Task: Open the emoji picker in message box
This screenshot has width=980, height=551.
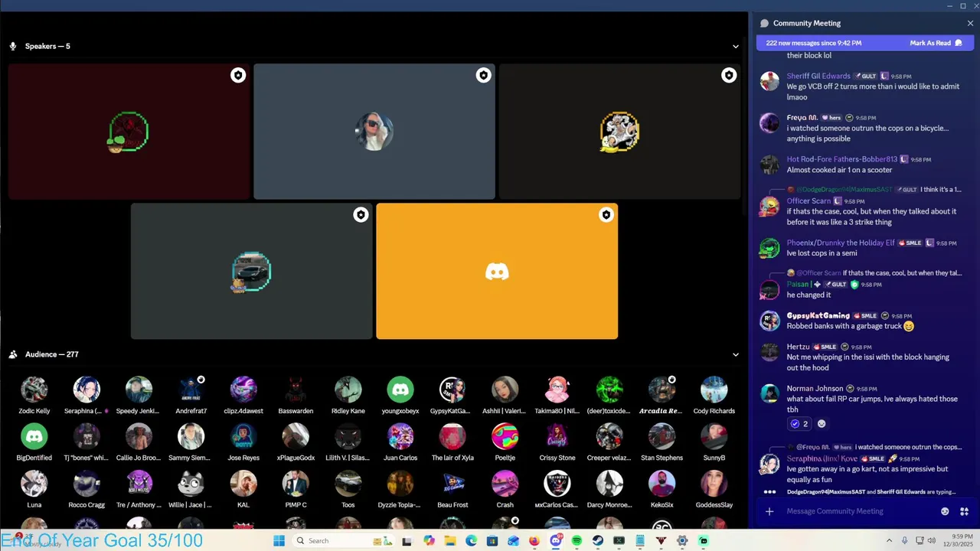Action: (945, 511)
